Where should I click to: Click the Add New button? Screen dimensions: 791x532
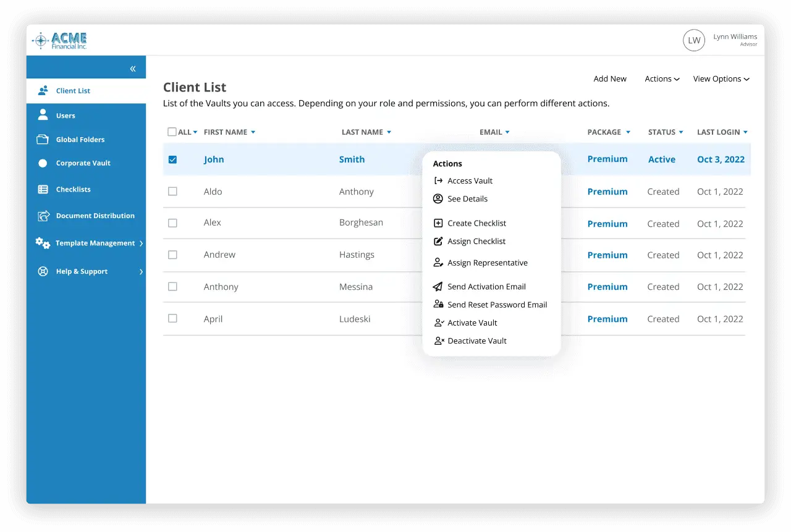pyautogui.click(x=610, y=78)
